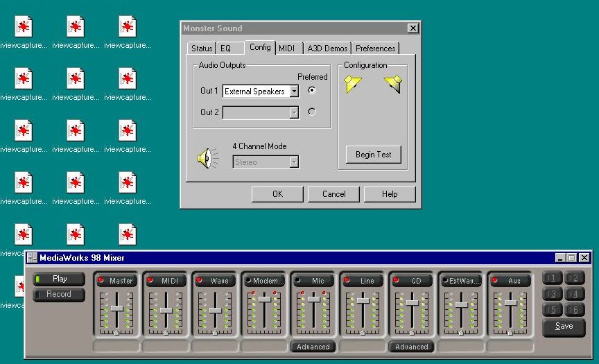599x364 pixels.
Task: Click the Modem volume fader handle
Action: coord(264,300)
